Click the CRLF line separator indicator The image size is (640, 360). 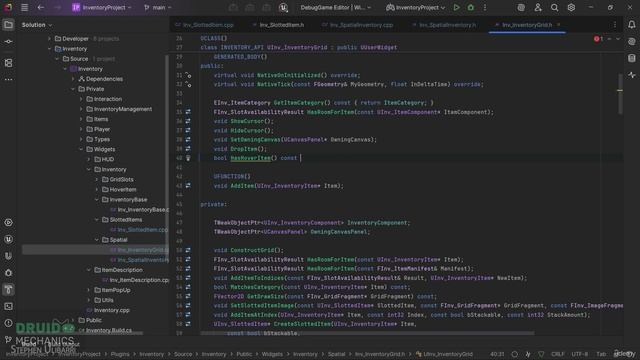tap(558, 354)
